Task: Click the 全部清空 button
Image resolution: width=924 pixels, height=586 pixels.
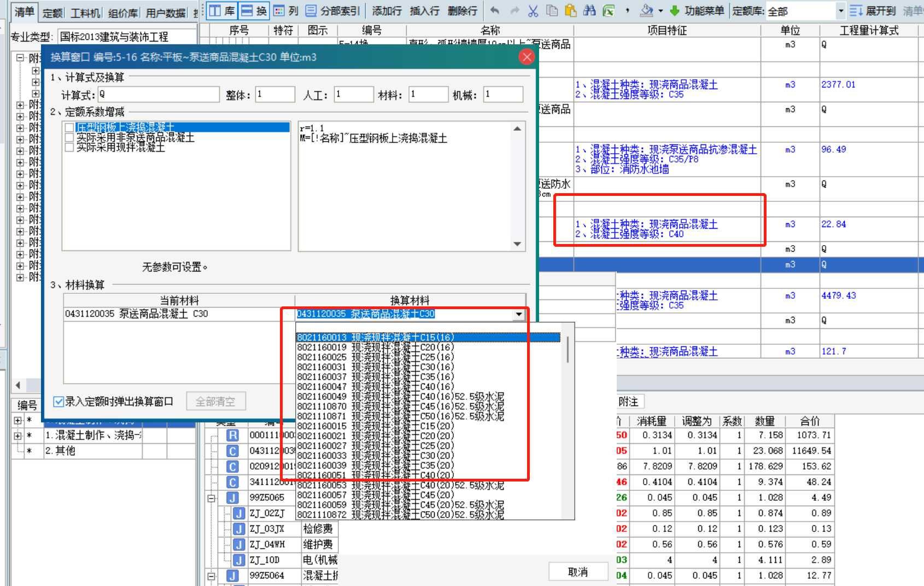Action: coord(215,402)
